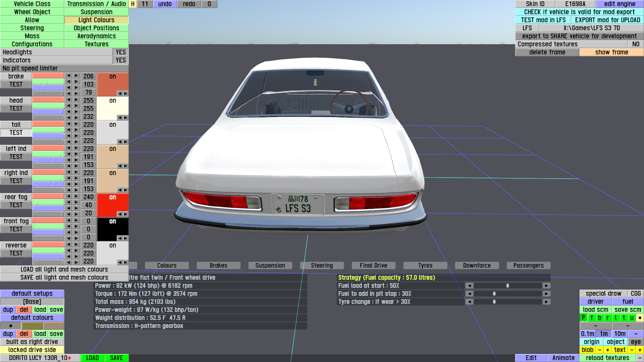Increase rear fog red value arrow

pyautogui.click(x=76, y=196)
